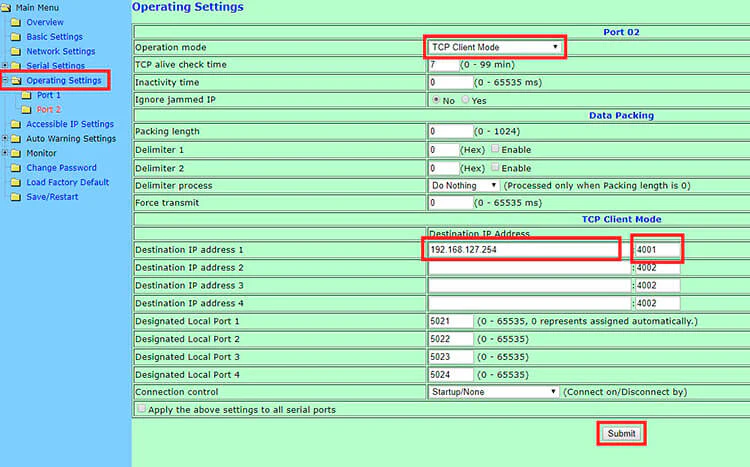This screenshot has height=467, width=750.
Task: Click the Packing length field
Action: [x=451, y=131]
